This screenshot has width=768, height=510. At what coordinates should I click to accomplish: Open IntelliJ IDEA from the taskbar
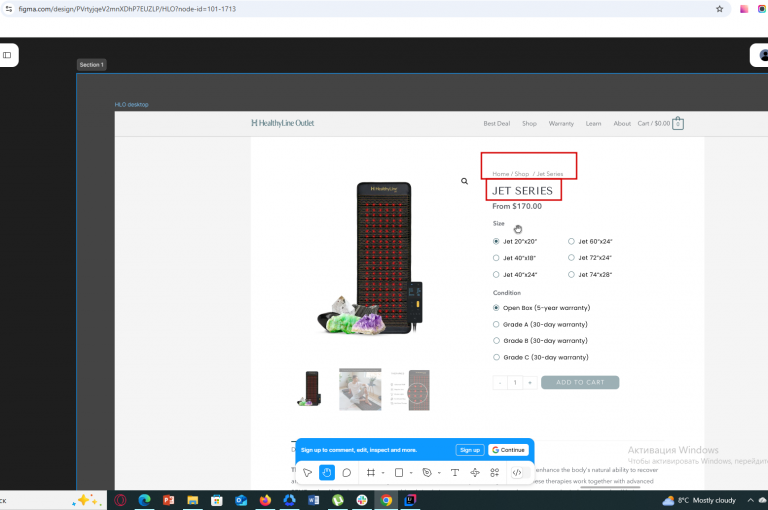[410, 500]
